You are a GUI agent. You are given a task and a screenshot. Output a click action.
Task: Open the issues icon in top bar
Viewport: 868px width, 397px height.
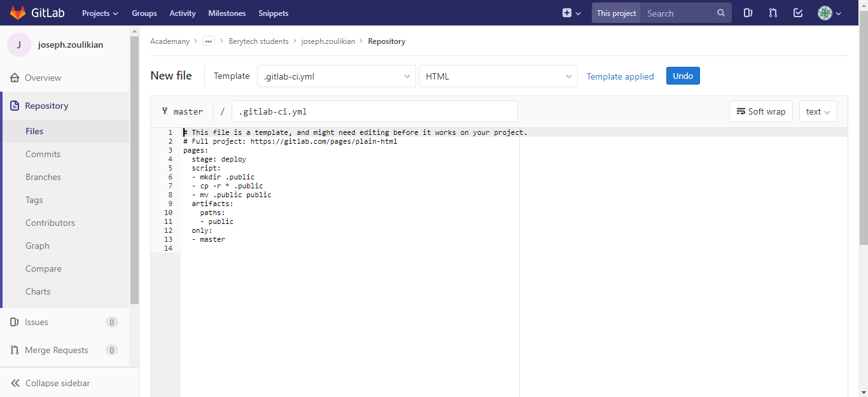point(748,13)
